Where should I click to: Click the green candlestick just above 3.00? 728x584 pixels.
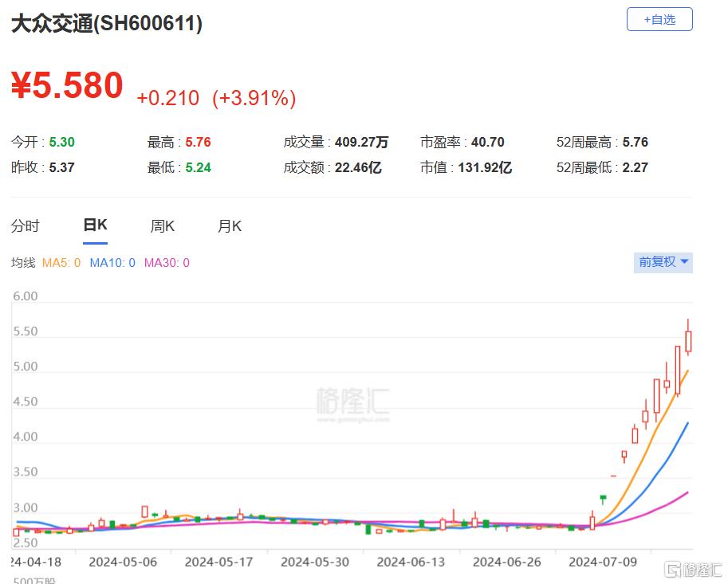click(x=603, y=499)
